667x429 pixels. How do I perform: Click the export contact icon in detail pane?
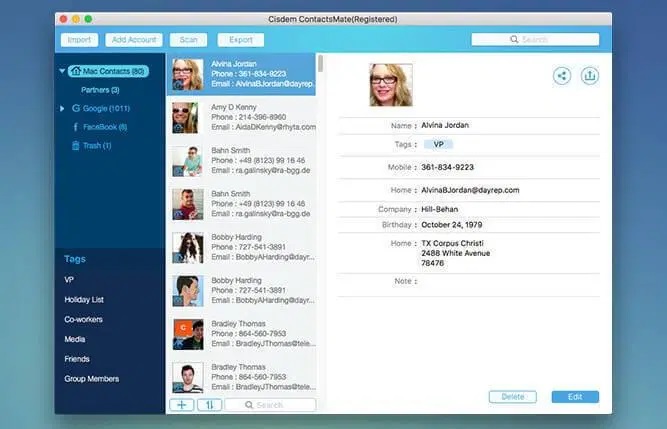point(589,75)
